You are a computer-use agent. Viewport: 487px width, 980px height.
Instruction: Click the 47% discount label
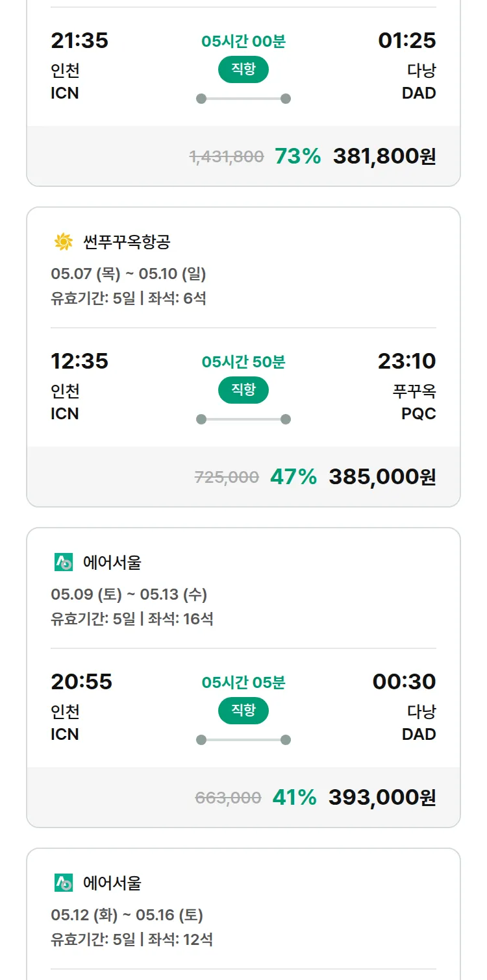tap(293, 477)
